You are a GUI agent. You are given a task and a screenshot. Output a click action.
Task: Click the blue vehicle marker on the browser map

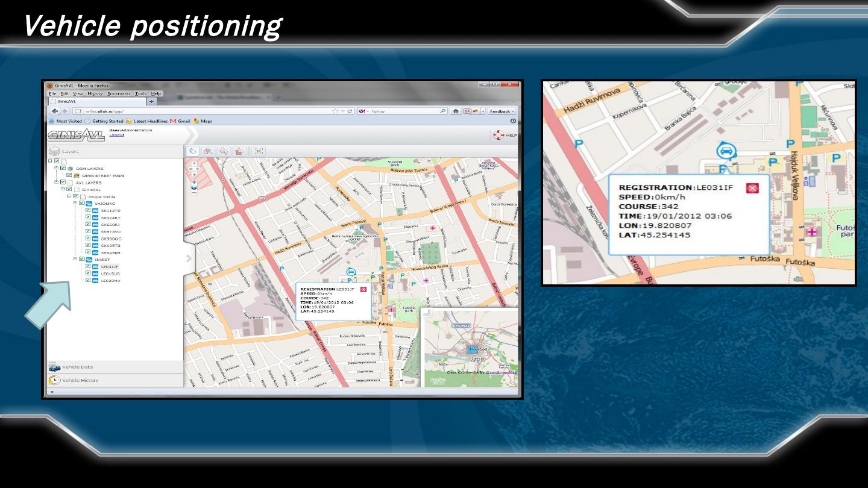point(351,273)
